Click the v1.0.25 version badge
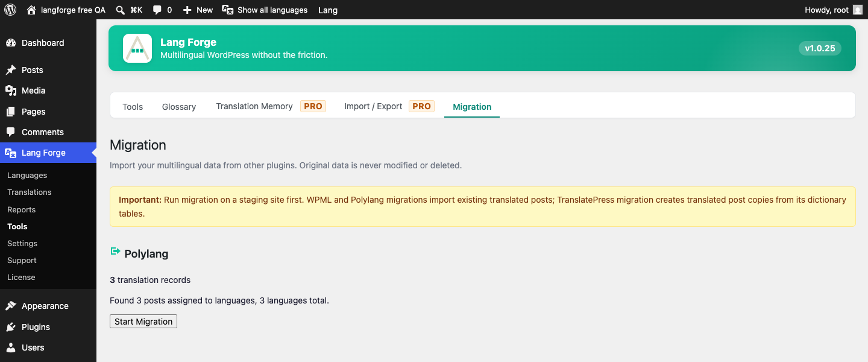The width and height of the screenshot is (868, 362). click(x=820, y=48)
